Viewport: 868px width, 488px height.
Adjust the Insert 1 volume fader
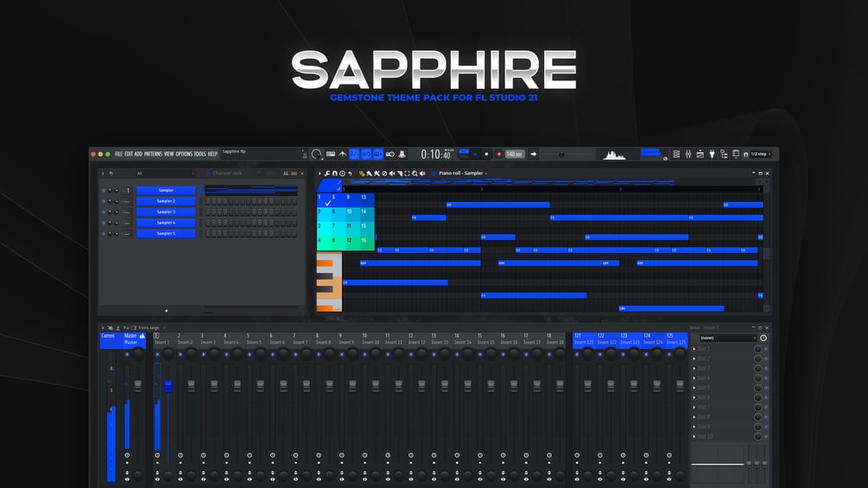pyautogui.click(x=168, y=386)
